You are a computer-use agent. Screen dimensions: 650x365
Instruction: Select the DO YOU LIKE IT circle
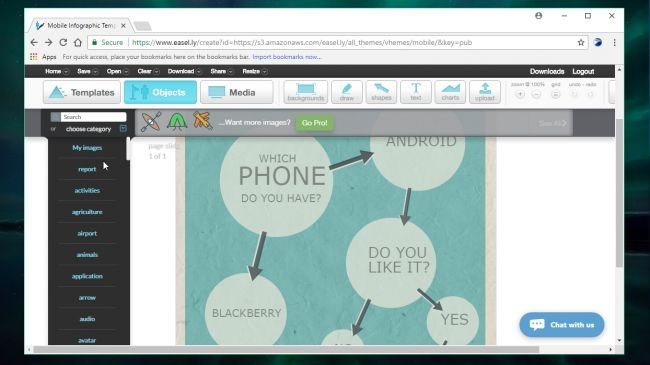391,263
